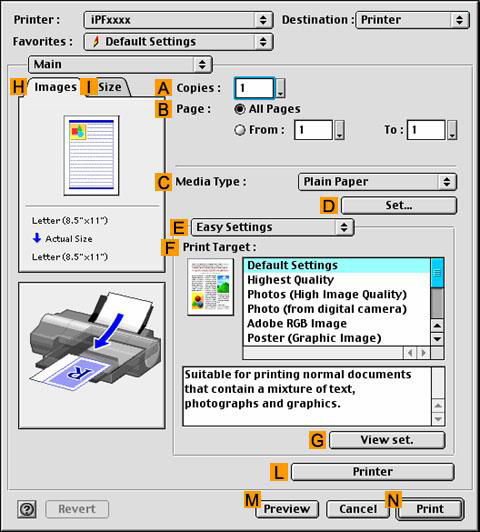The width and height of the screenshot is (480, 532).
Task: Click the Cancel button
Action: click(358, 509)
